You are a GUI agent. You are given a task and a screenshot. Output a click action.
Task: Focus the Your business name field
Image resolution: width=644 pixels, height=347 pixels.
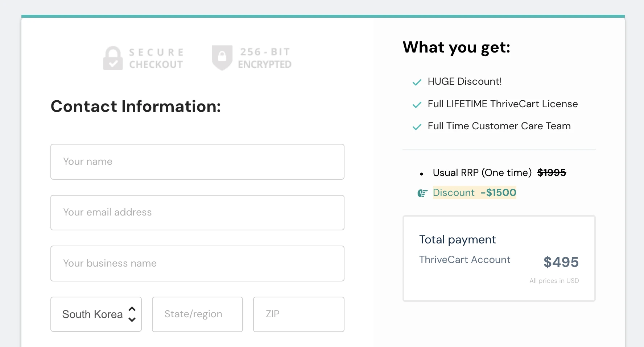(197, 263)
